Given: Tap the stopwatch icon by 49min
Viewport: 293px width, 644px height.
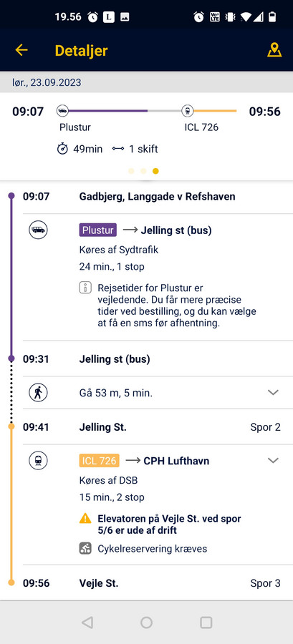Looking at the screenshot, I should pyautogui.click(x=62, y=149).
